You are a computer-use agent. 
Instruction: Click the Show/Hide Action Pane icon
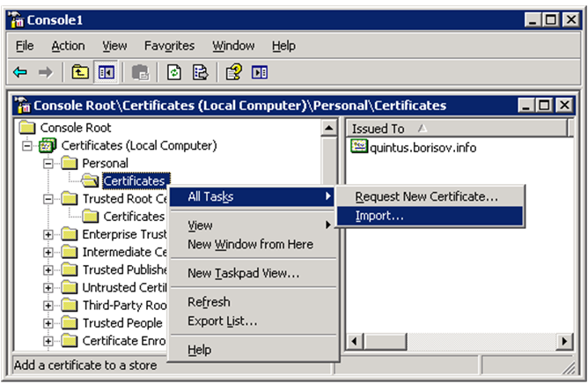(260, 72)
